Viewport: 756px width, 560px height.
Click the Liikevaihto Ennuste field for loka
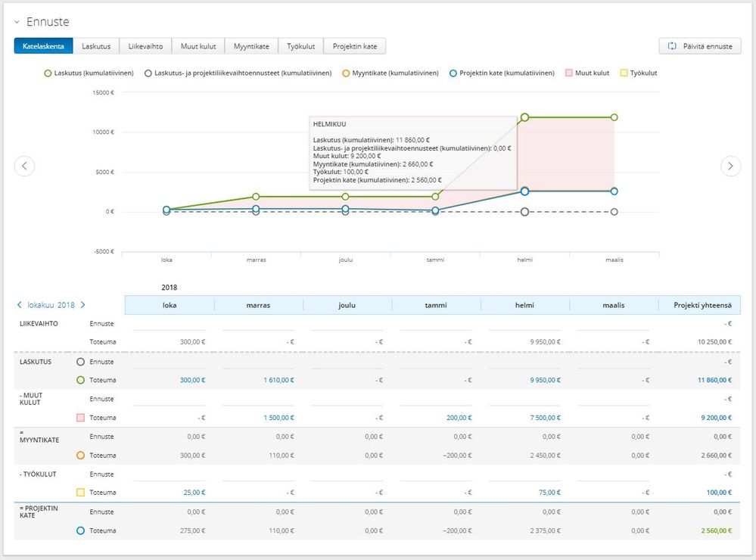tap(168, 323)
